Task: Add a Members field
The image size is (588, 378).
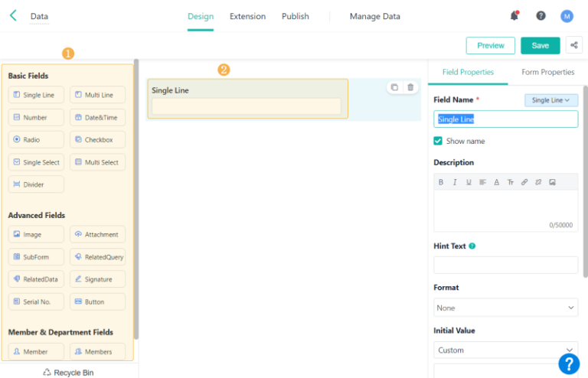Action: 97,351
